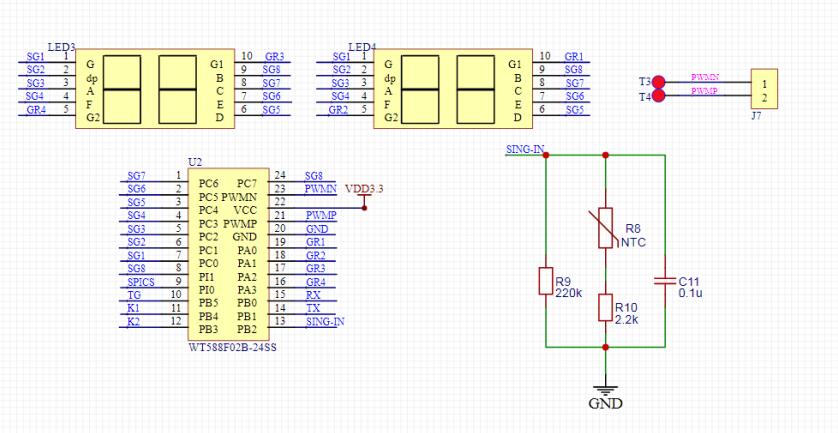
Task: Select the R8 NTC thermistor symbol
Action: tap(605, 228)
